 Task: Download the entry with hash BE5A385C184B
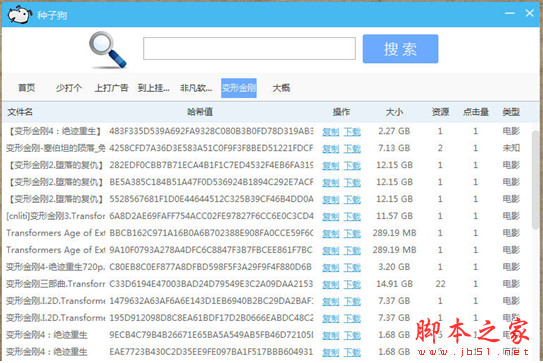[352, 183]
